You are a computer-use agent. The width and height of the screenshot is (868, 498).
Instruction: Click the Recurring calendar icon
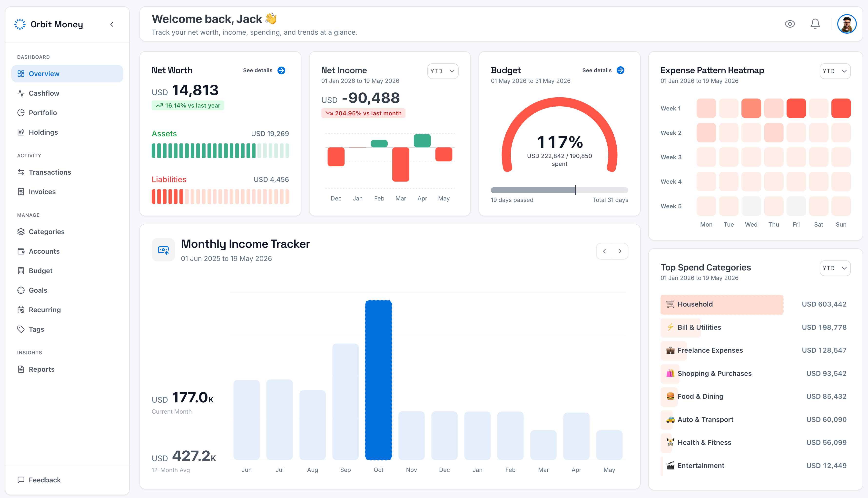click(21, 309)
